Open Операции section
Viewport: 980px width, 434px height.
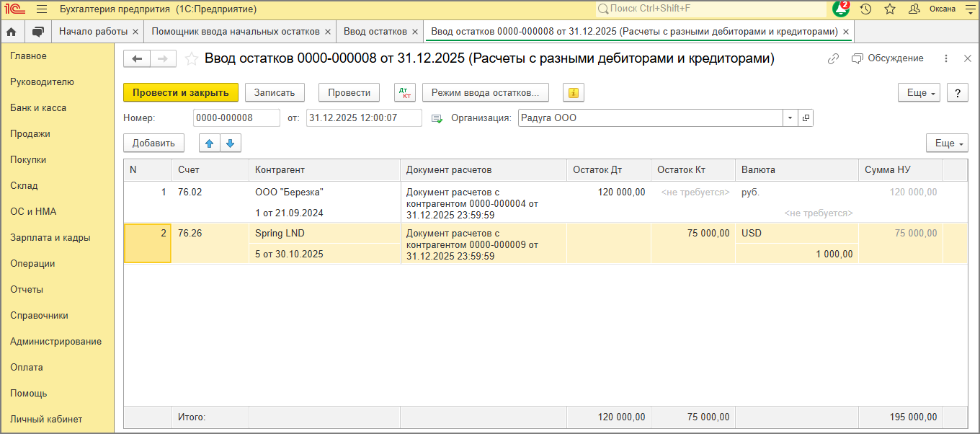[32, 263]
